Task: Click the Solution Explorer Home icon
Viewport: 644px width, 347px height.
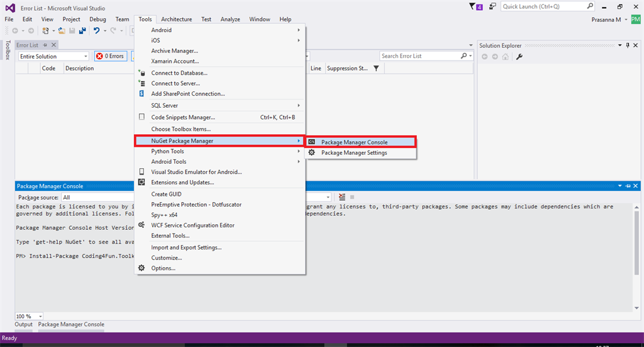Action: 505,57
